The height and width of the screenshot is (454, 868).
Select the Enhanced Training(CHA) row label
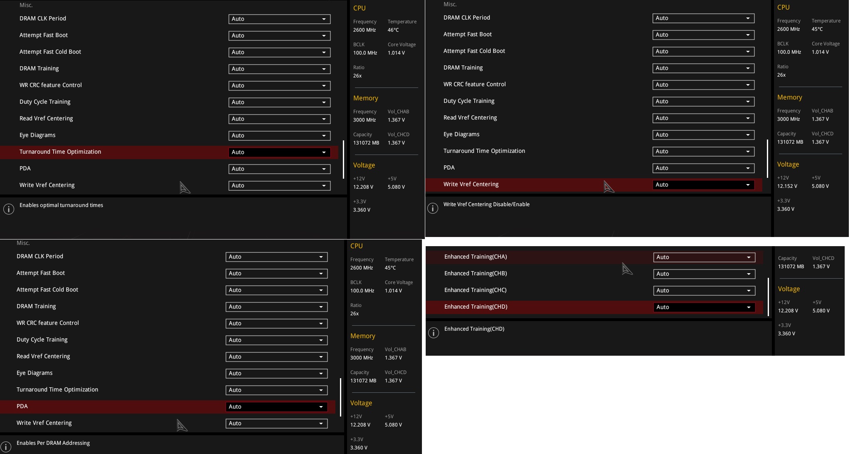(475, 257)
